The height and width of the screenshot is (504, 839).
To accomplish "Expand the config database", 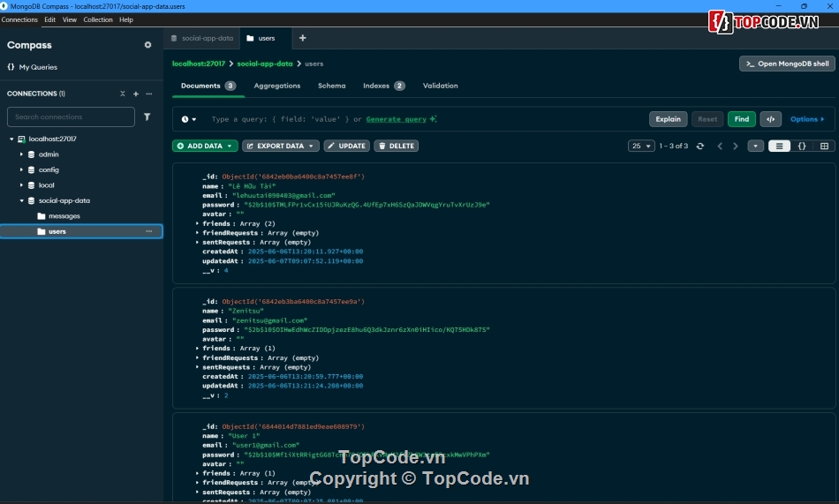I will (21, 169).
